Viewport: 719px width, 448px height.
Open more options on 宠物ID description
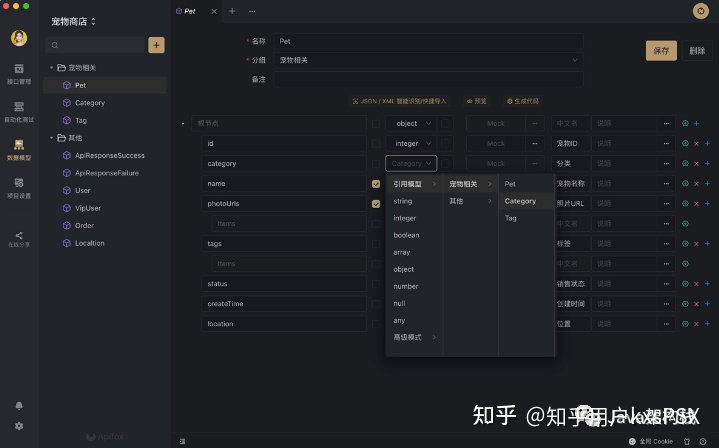tap(666, 144)
